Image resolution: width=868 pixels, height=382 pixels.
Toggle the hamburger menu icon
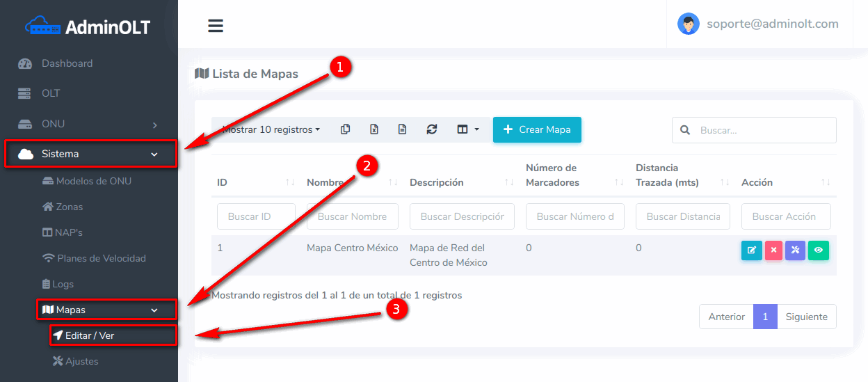point(216,26)
